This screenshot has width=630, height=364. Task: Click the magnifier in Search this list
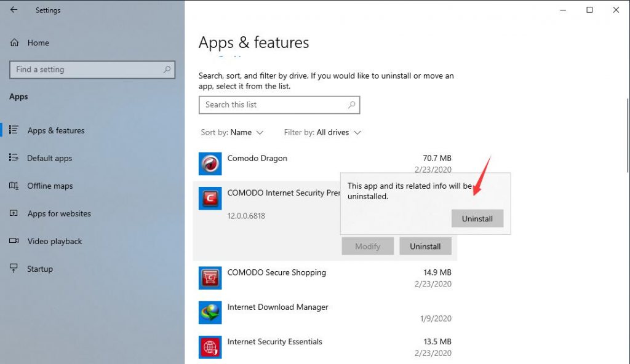coord(351,105)
